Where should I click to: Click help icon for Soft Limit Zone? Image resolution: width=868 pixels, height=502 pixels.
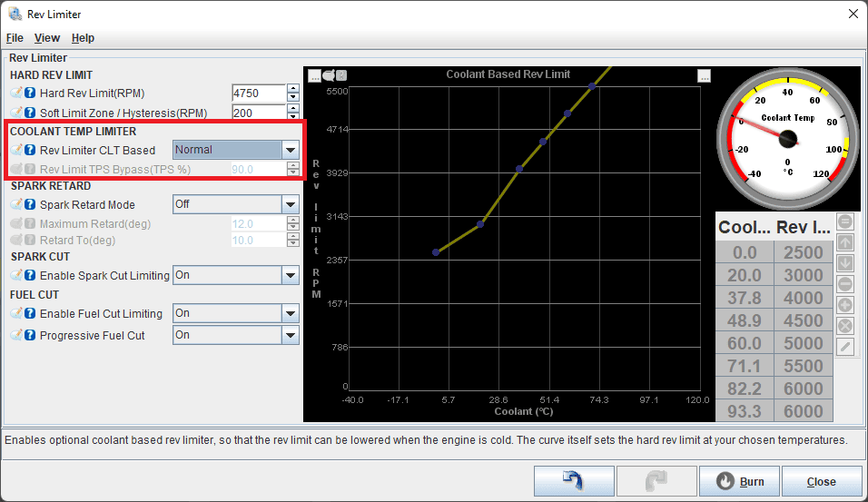click(31, 113)
